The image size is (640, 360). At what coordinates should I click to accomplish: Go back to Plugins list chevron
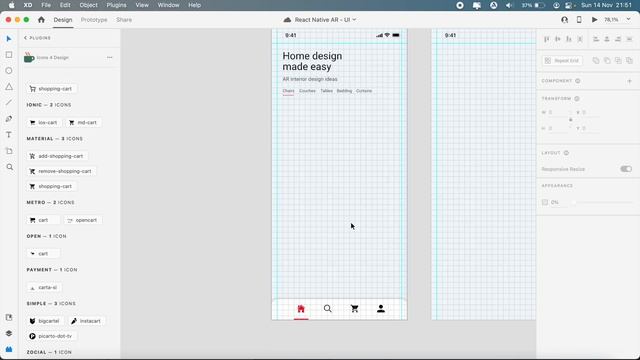[25, 38]
